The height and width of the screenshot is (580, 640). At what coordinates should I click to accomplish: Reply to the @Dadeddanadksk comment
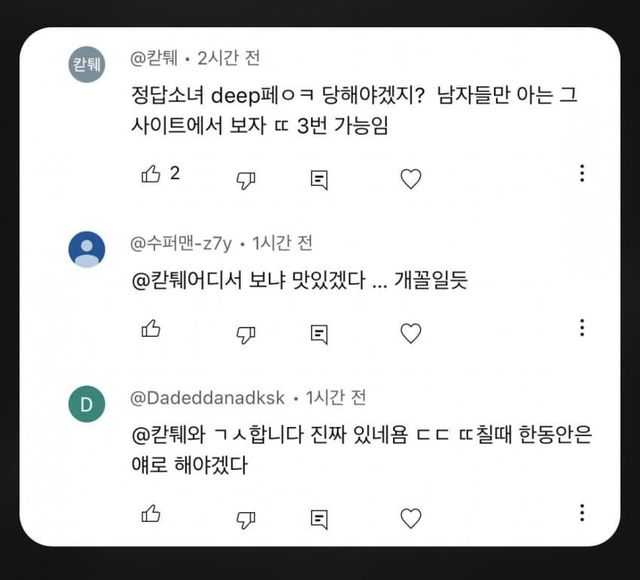pyautogui.click(x=319, y=518)
